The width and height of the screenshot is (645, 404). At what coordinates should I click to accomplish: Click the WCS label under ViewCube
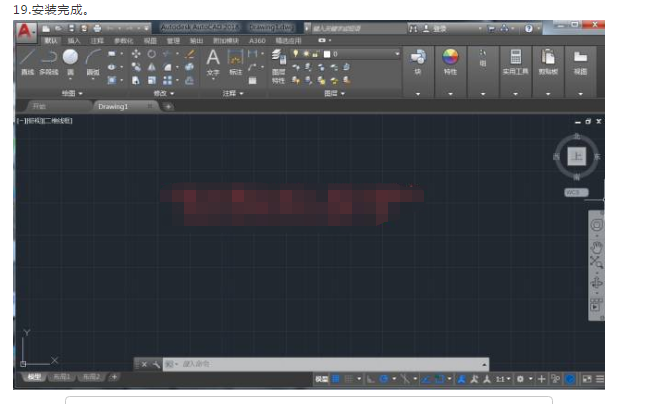pos(576,192)
